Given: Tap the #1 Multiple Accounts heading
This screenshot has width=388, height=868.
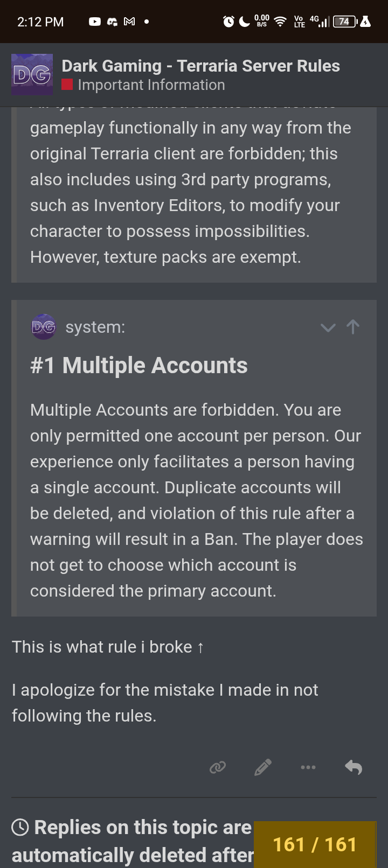Looking at the screenshot, I should pyautogui.click(x=139, y=366).
